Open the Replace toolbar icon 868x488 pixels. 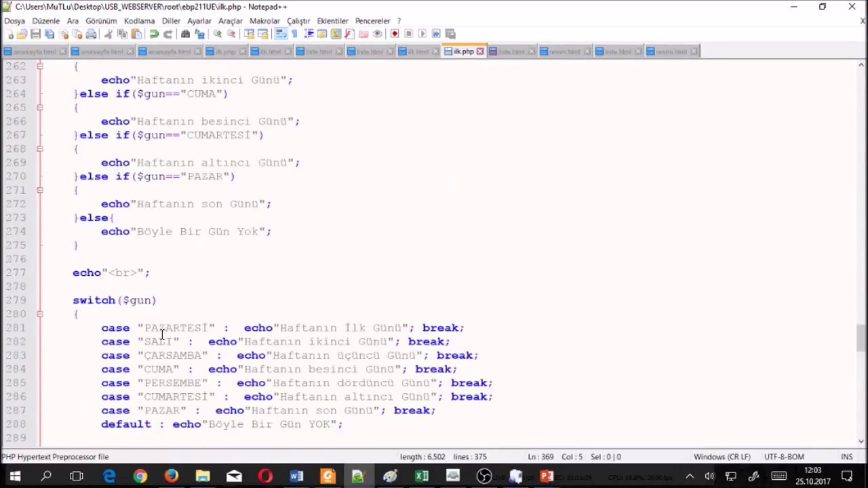tap(199, 34)
